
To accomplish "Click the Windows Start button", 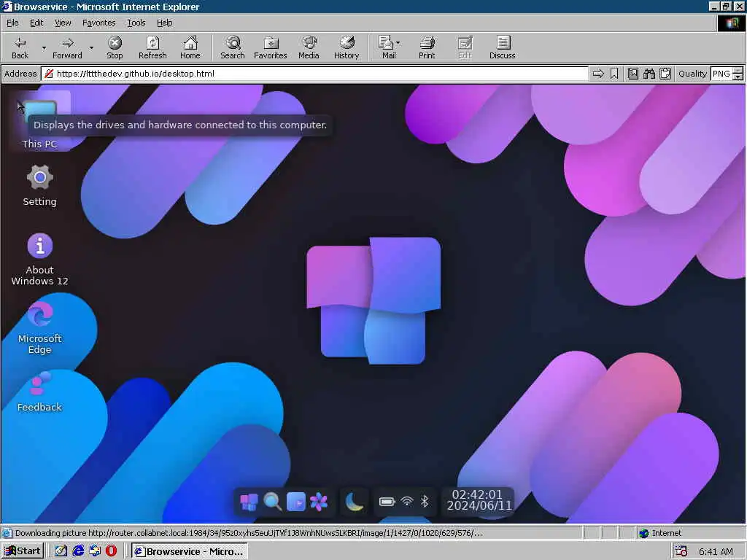I will pyautogui.click(x=23, y=551).
